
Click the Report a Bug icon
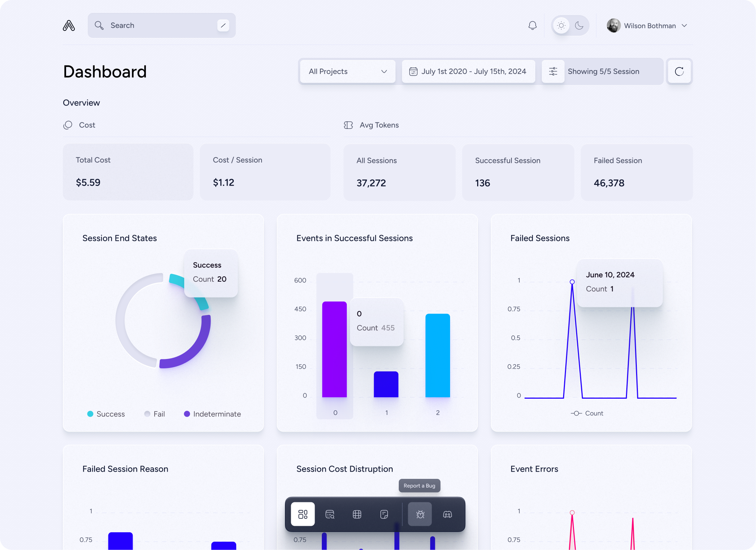click(x=420, y=514)
